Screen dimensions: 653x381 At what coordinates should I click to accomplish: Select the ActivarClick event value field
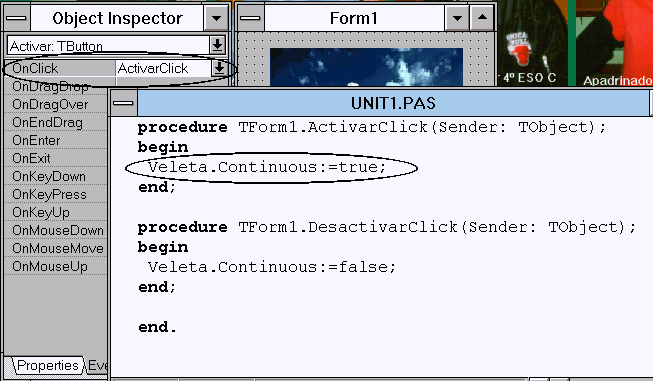[x=163, y=68]
